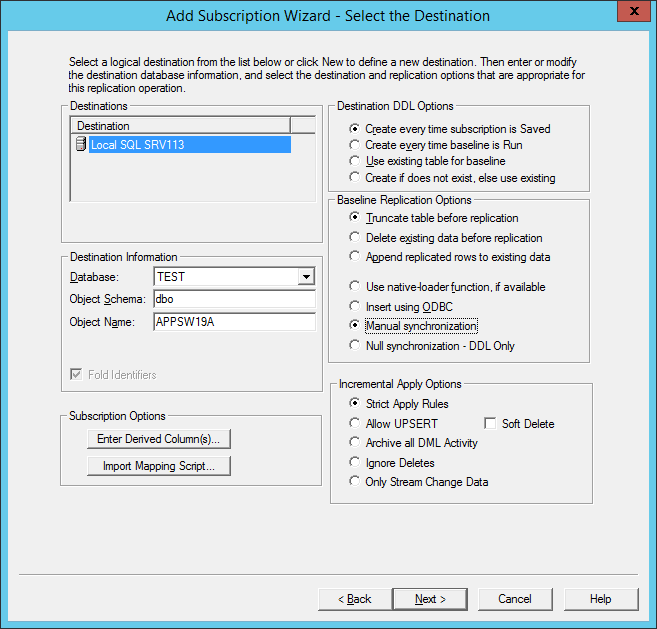Select Local SQL SRV113 destination entry
Image resolution: width=657 pixels, height=629 pixels.
[x=137, y=145]
